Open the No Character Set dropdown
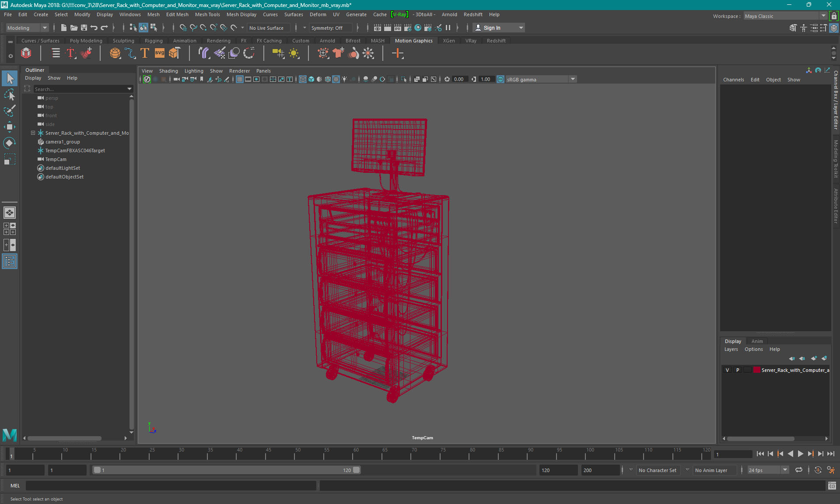The width and height of the screenshot is (840, 504). tap(658, 470)
